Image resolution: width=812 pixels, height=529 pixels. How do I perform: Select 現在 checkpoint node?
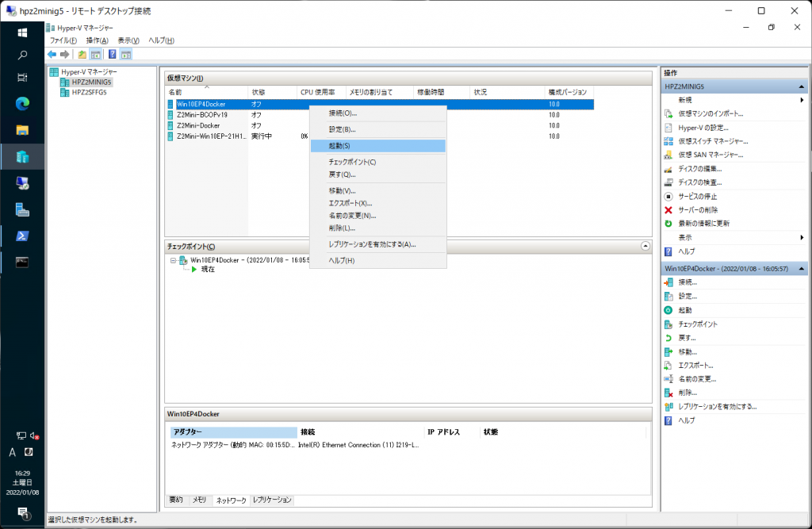click(208, 270)
